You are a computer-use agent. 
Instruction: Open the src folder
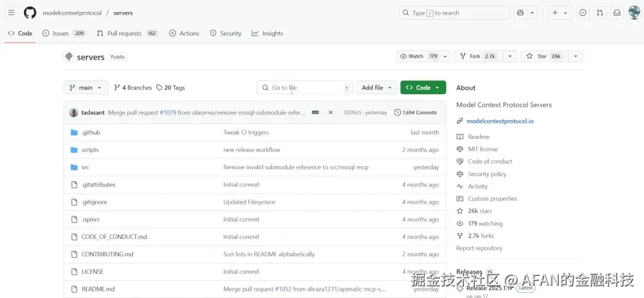(85, 167)
